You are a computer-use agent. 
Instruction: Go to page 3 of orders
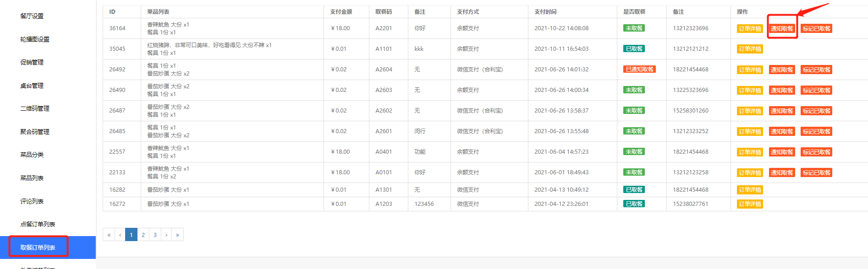[x=155, y=235]
